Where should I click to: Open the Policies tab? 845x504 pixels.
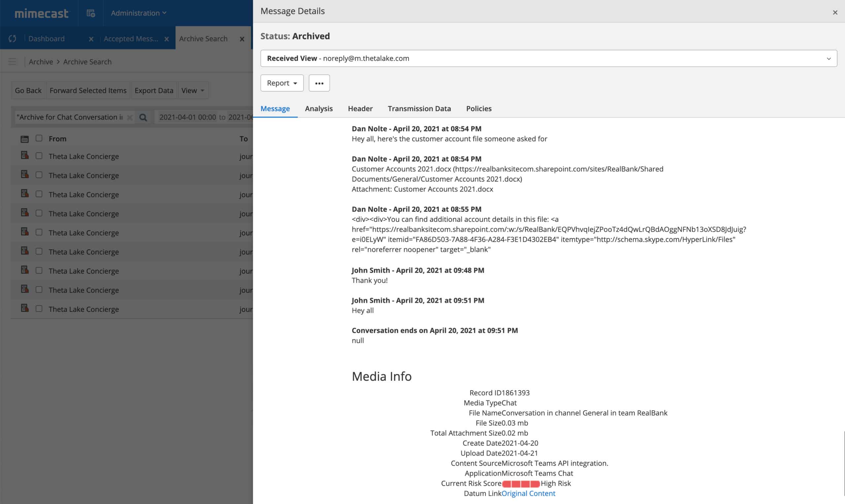(x=479, y=109)
